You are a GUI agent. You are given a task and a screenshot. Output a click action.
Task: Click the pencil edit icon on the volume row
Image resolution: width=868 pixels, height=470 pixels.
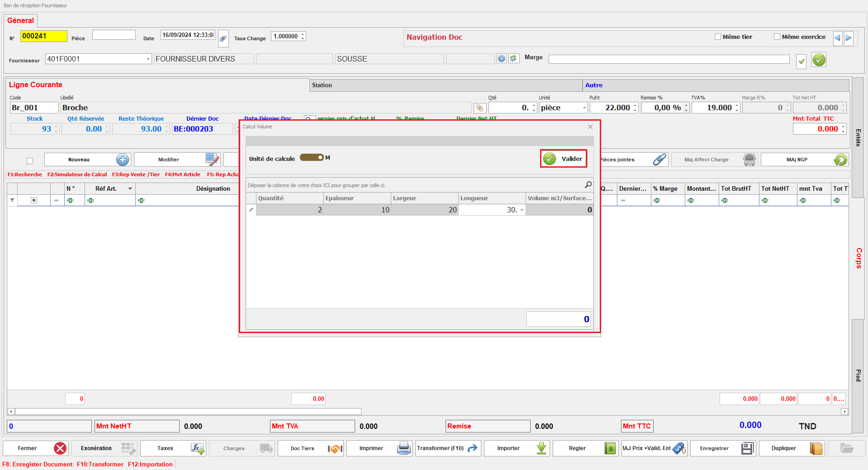pyautogui.click(x=251, y=210)
